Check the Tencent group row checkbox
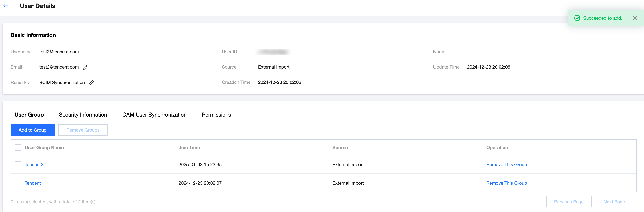 click(18, 183)
